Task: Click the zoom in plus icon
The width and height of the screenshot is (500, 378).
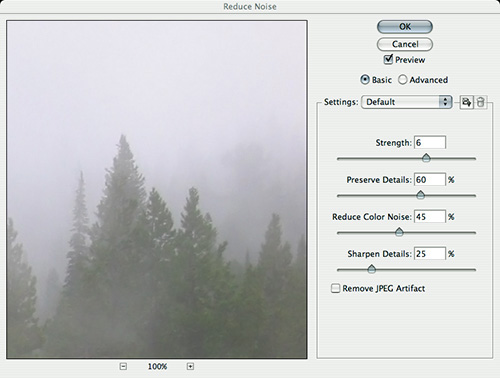Action: point(190,366)
